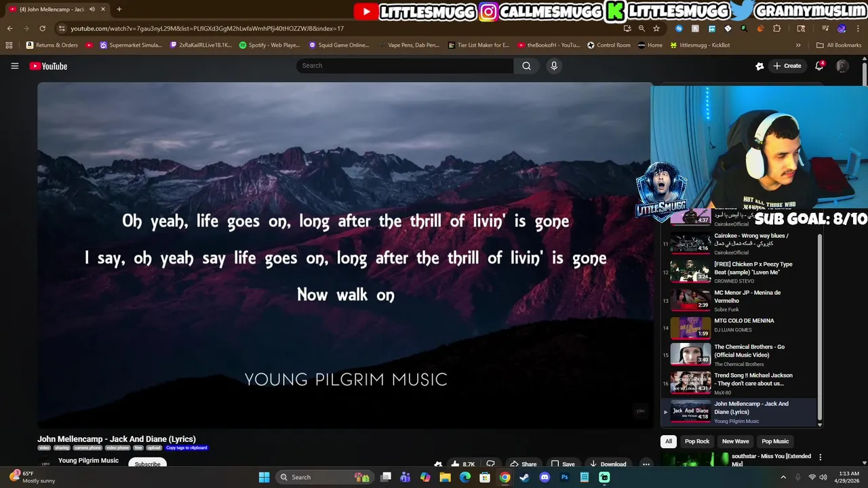Viewport: 868px width, 488px height.
Task: Click the YouTube search input field
Action: coord(405,66)
